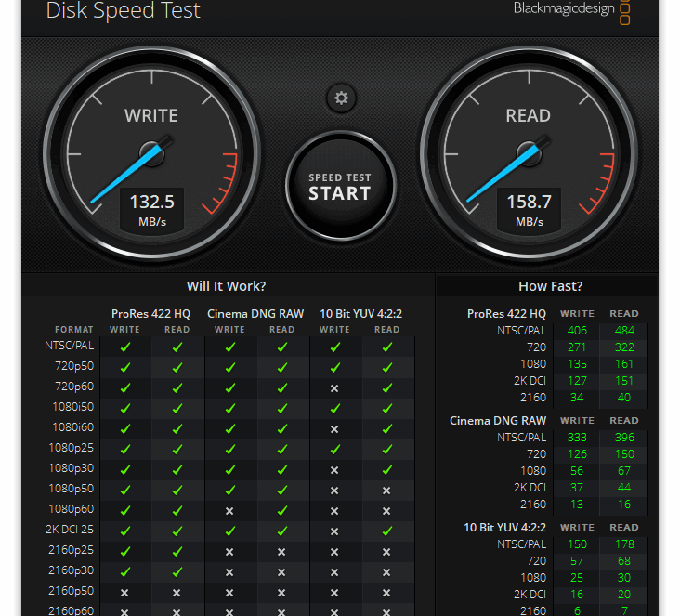Viewport: 680px width, 616px height.
Task: Click the 2160p25 Cinema DNG write cross
Action: click(229, 552)
